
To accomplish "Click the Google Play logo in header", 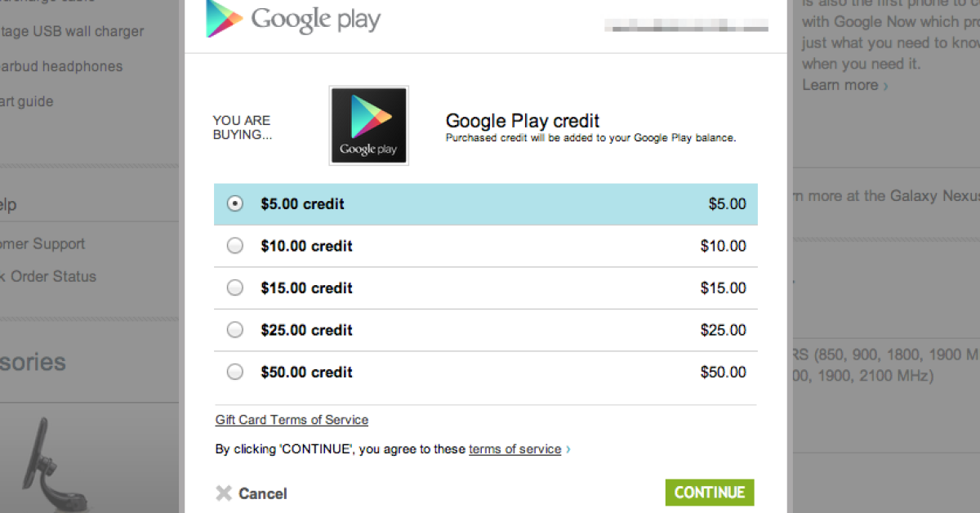I will point(293,20).
